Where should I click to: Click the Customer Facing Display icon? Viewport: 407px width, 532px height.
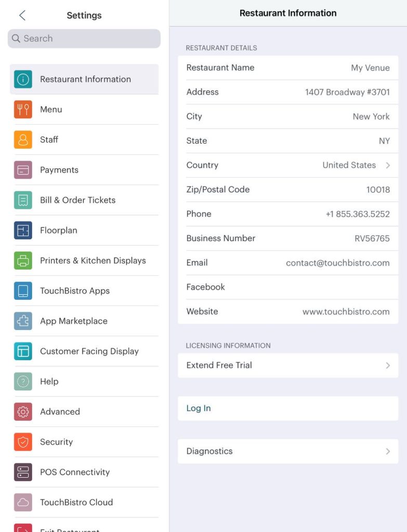23,351
